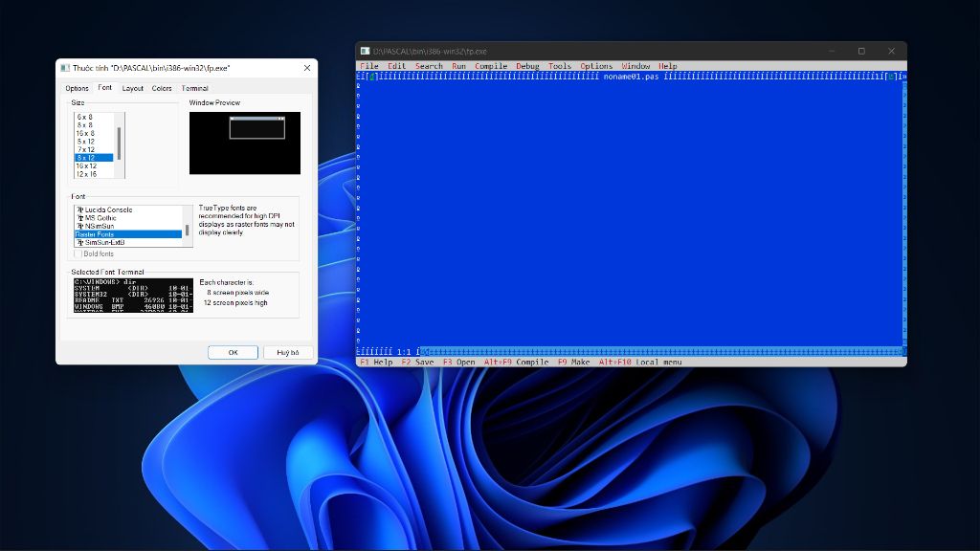Toggle the Bold fonts checkbox
Screen dimensions: 980x551
click(78, 253)
